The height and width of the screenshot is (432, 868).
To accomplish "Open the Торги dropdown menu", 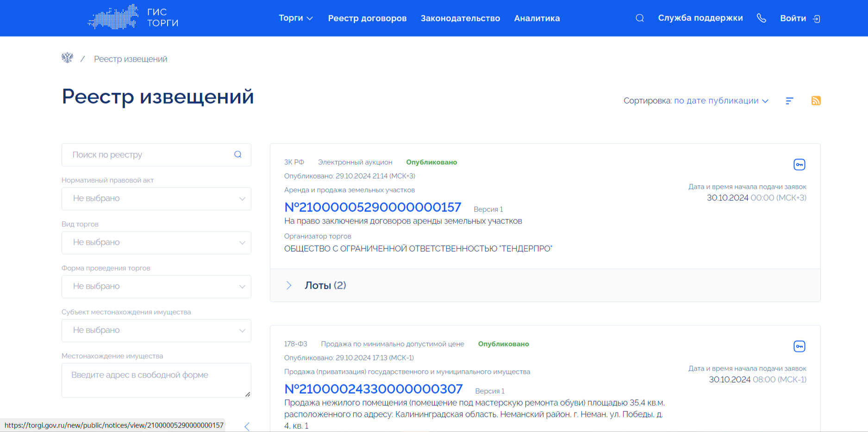I will (x=296, y=18).
